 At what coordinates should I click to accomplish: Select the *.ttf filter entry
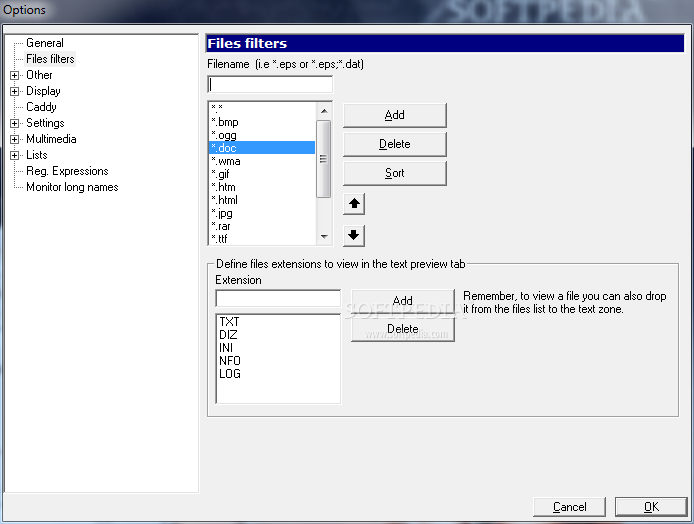[262, 239]
